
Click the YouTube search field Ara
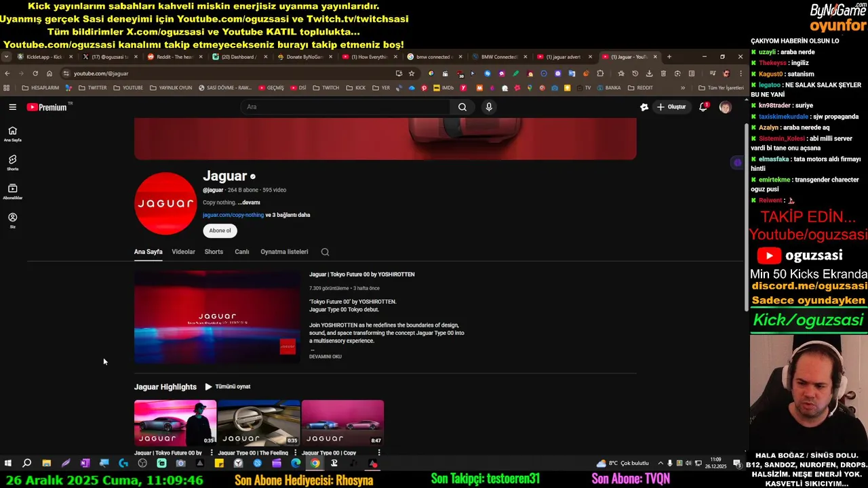[344, 107]
